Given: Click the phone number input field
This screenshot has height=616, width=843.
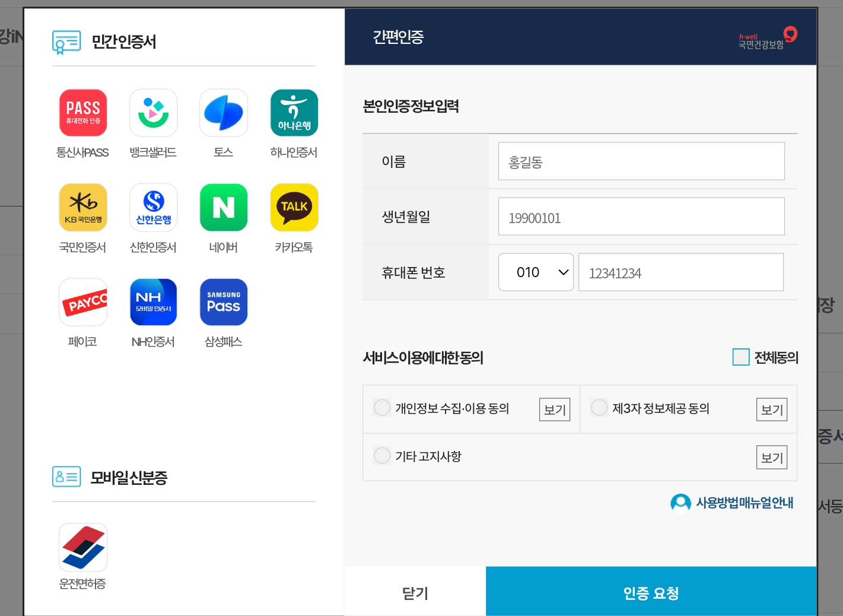Looking at the screenshot, I should point(681,272).
